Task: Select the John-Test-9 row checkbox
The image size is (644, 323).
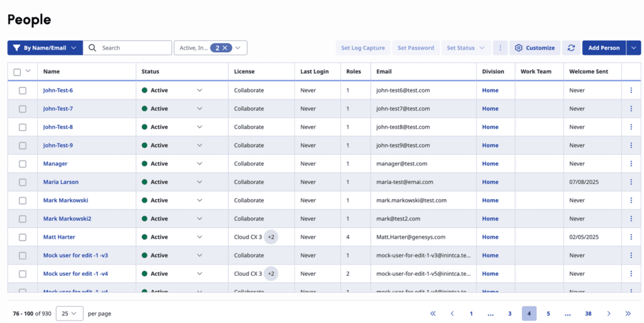Action: pyautogui.click(x=23, y=145)
